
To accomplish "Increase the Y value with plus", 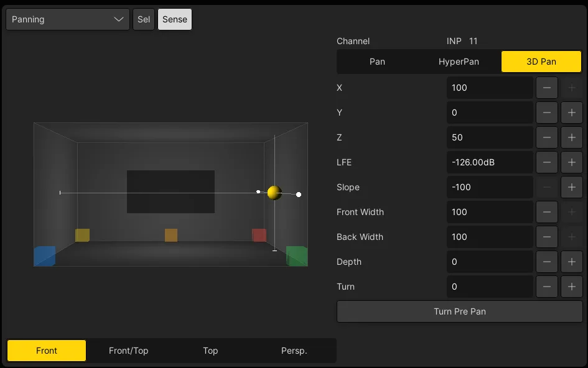I will pos(571,113).
